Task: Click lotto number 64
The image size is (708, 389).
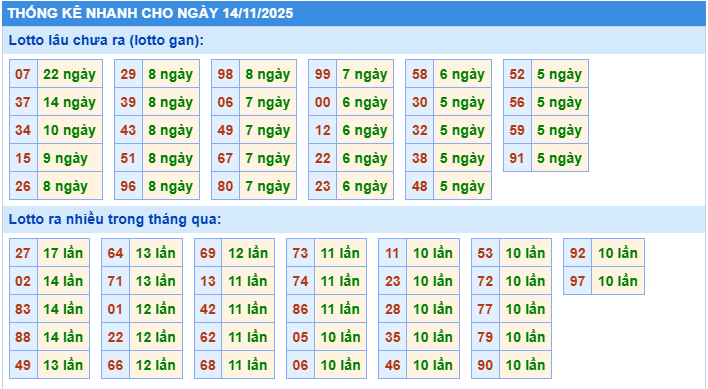Action: tap(116, 253)
